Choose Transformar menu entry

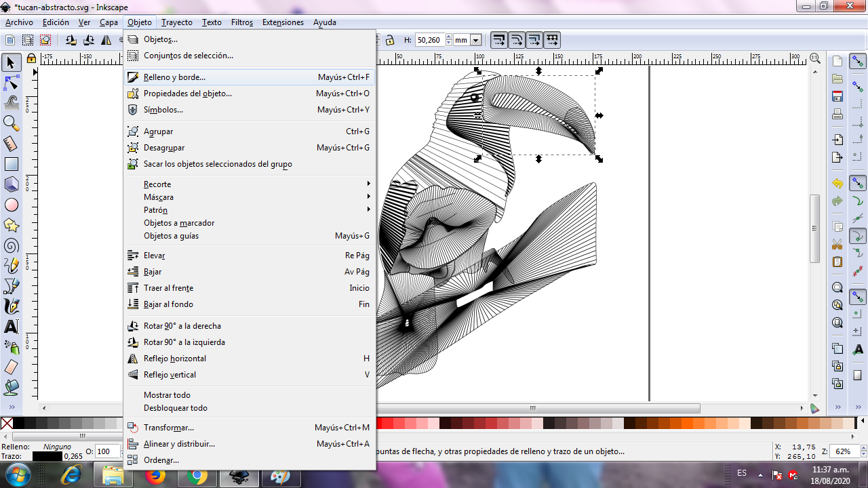click(x=250, y=428)
